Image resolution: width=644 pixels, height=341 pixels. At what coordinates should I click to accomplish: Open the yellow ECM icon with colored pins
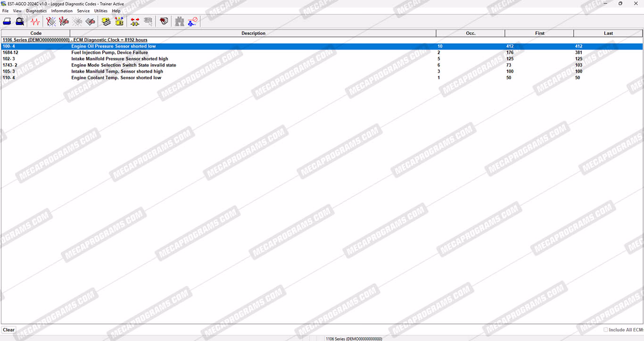pos(119,22)
